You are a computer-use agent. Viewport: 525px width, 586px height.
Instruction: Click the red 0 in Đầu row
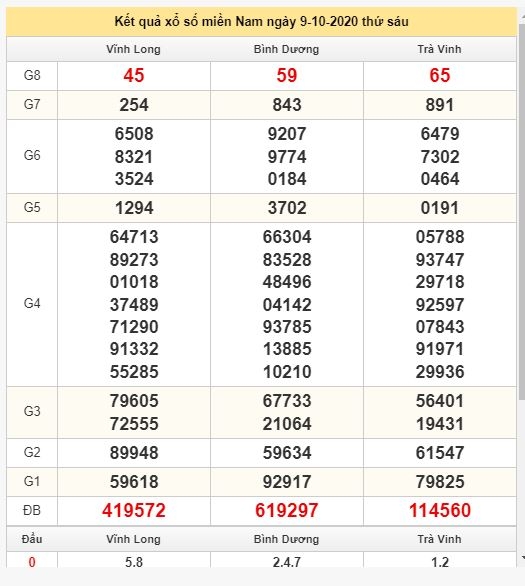pos(32,562)
